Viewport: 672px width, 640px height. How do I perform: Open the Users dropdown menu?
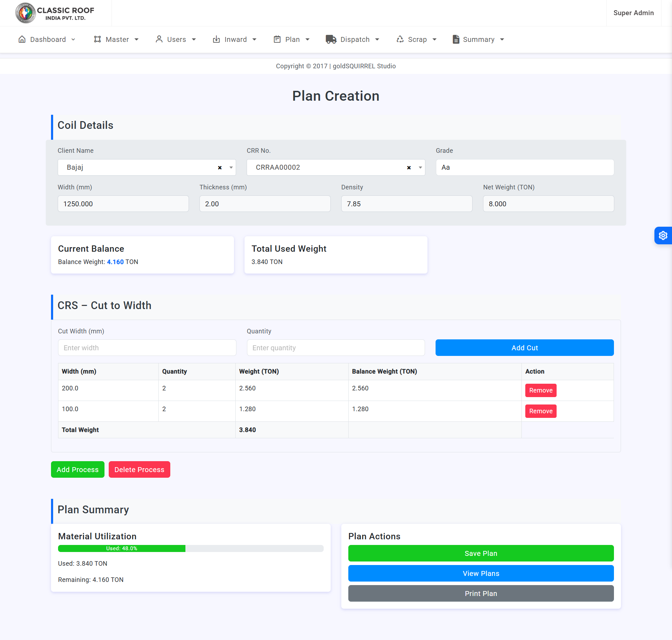click(176, 39)
